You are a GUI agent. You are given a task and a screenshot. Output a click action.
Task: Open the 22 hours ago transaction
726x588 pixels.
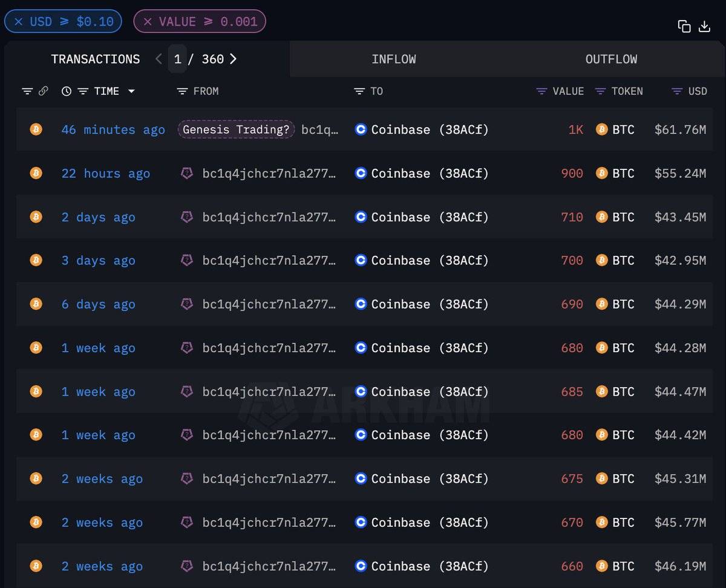coord(105,174)
